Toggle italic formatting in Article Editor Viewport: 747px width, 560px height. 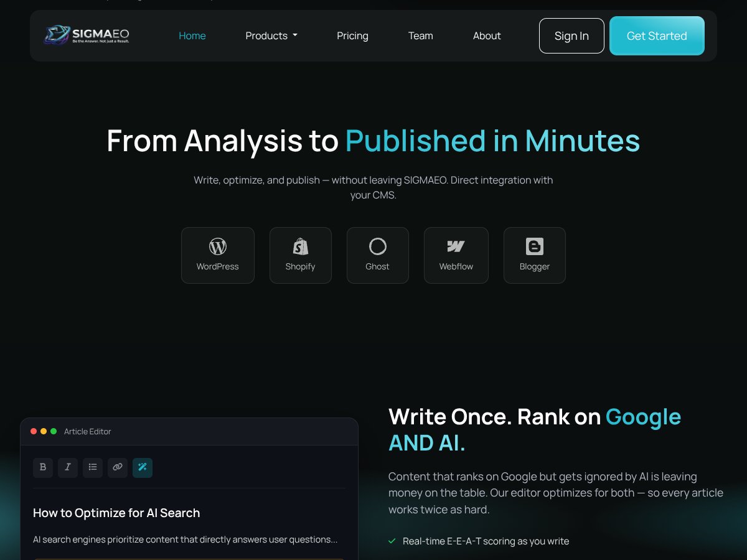[68, 467]
